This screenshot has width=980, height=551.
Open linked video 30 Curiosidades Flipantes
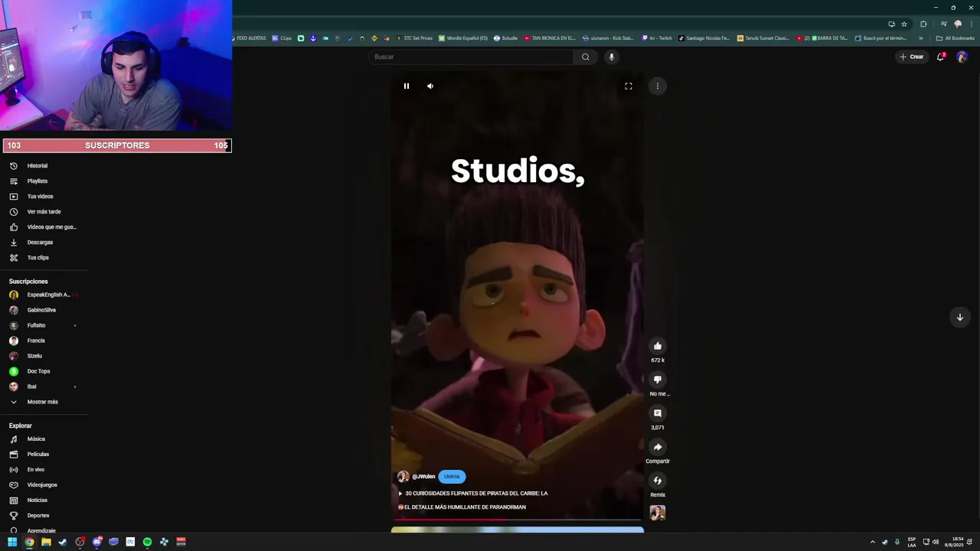click(473, 494)
